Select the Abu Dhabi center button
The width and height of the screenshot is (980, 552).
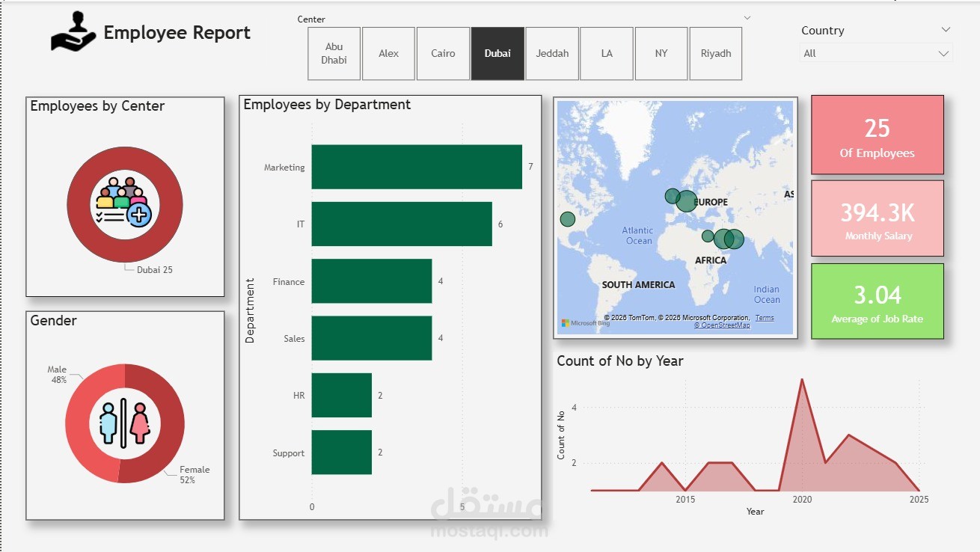[x=334, y=53]
